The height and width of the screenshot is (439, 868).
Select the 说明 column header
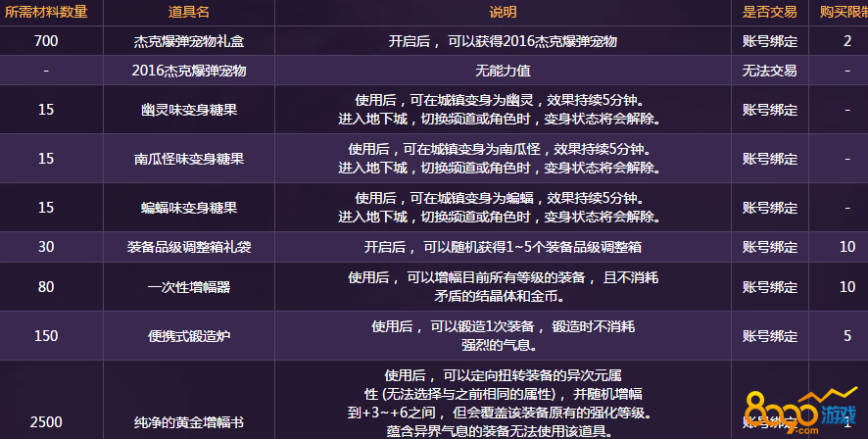pos(503,13)
